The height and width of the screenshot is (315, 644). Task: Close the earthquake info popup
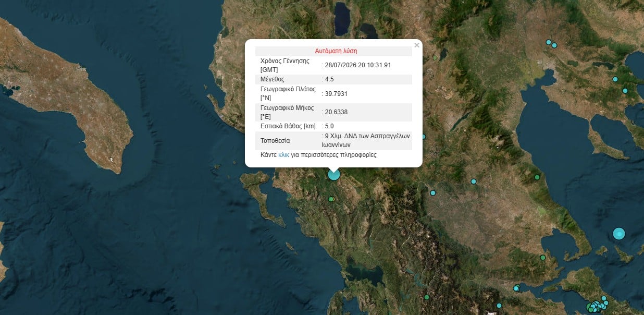(416, 45)
